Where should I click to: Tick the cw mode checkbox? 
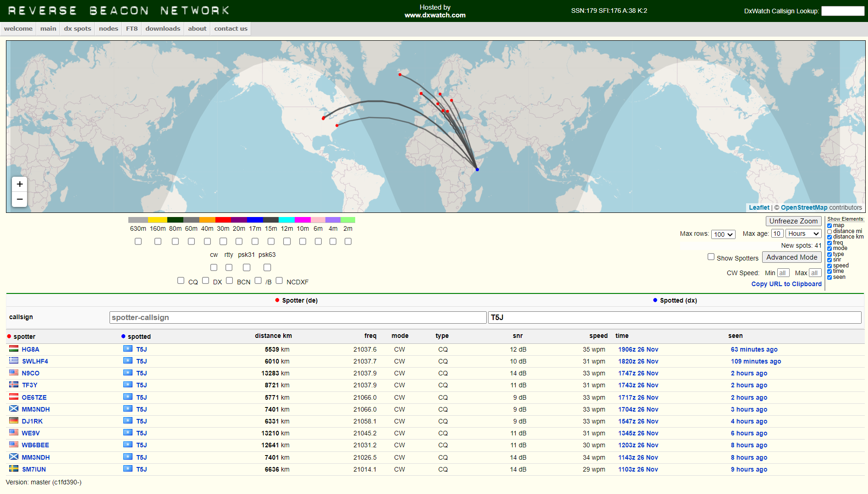214,267
